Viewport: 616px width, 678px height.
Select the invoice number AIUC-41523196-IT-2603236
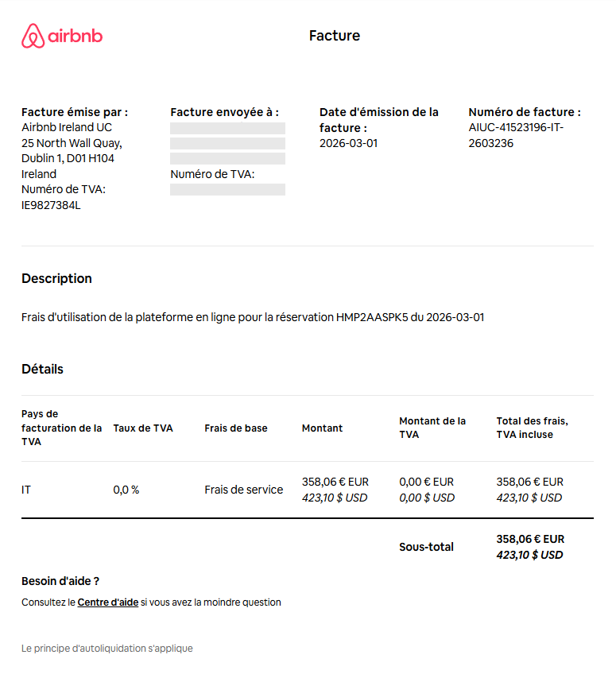coord(516,135)
